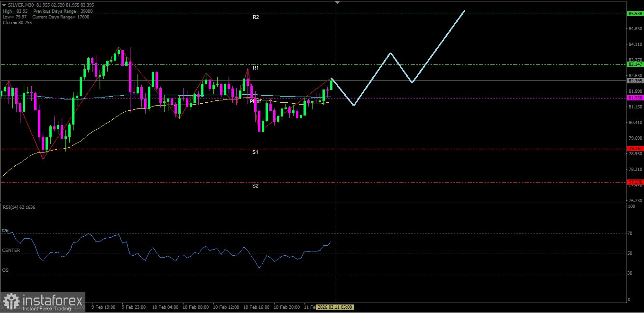
Task: Select the gray 82.395 current price tag
Action: [635, 80]
